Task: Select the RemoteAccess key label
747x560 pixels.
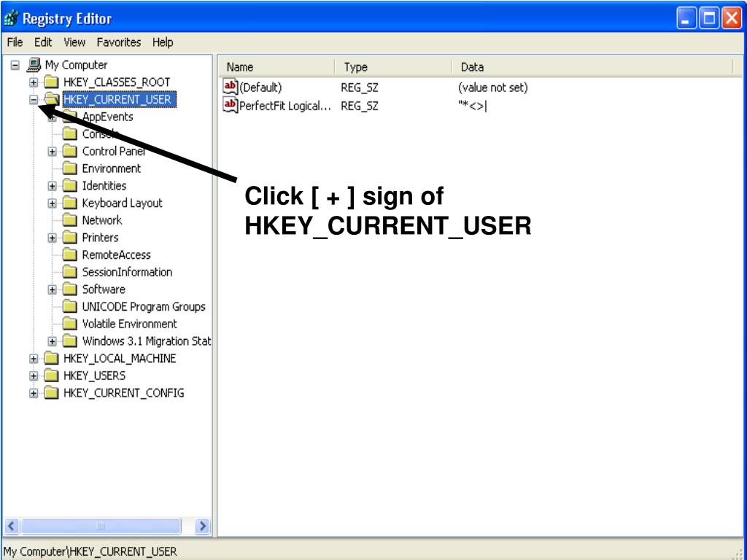Action: pos(116,254)
